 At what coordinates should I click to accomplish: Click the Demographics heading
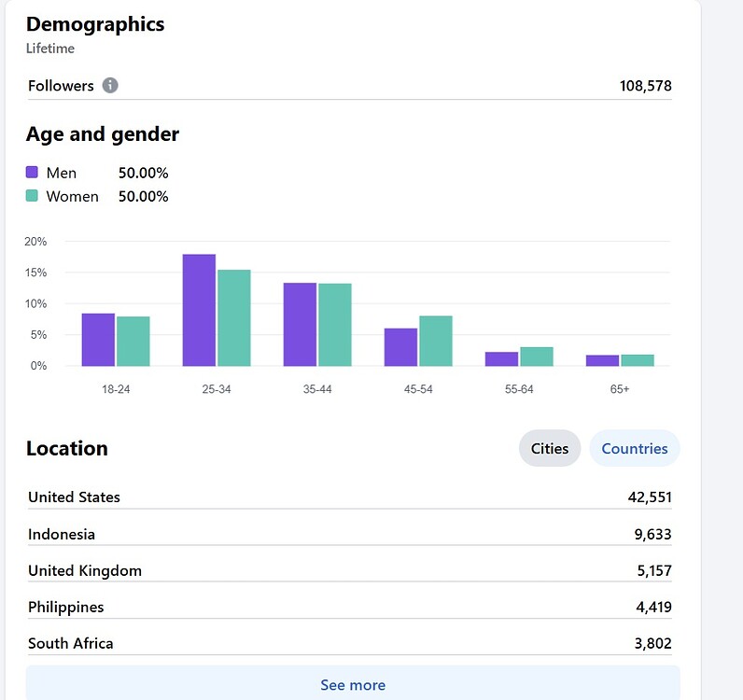tap(95, 25)
